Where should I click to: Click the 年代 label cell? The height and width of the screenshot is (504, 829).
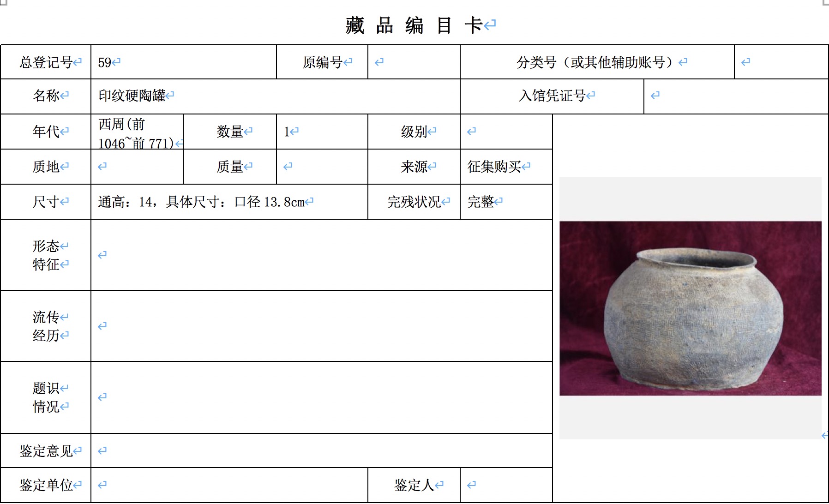(46, 132)
